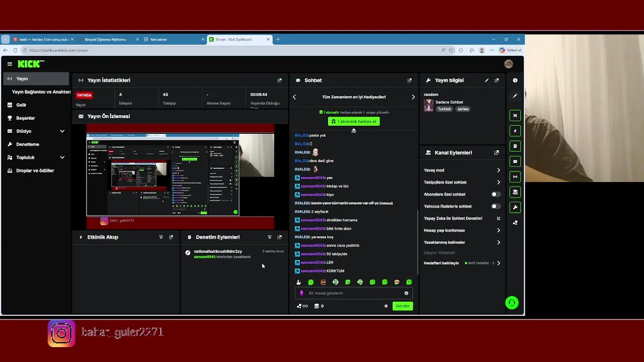The height and width of the screenshot is (362, 644).
Task: Open Yavaş mod options
Action: pyautogui.click(x=462, y=170)
